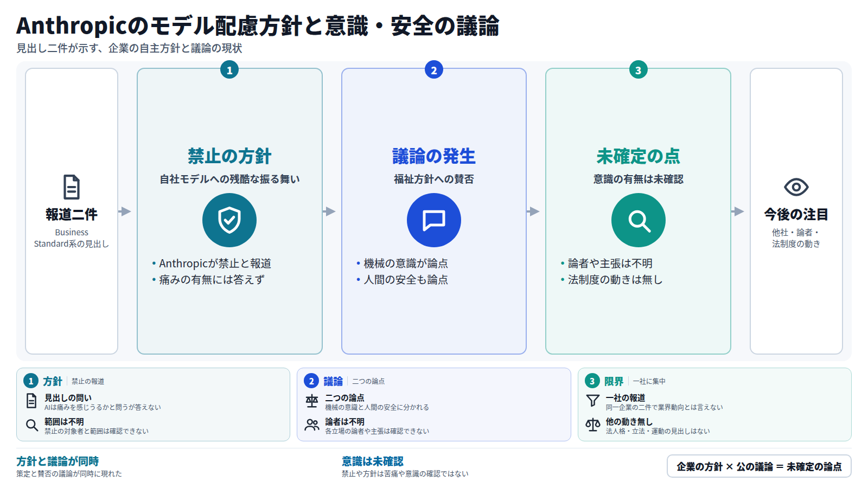This screenshot has width=868, height=488.
Task: Select the balance scale icon beside 二つの論点
Action: tap(312, 401)
